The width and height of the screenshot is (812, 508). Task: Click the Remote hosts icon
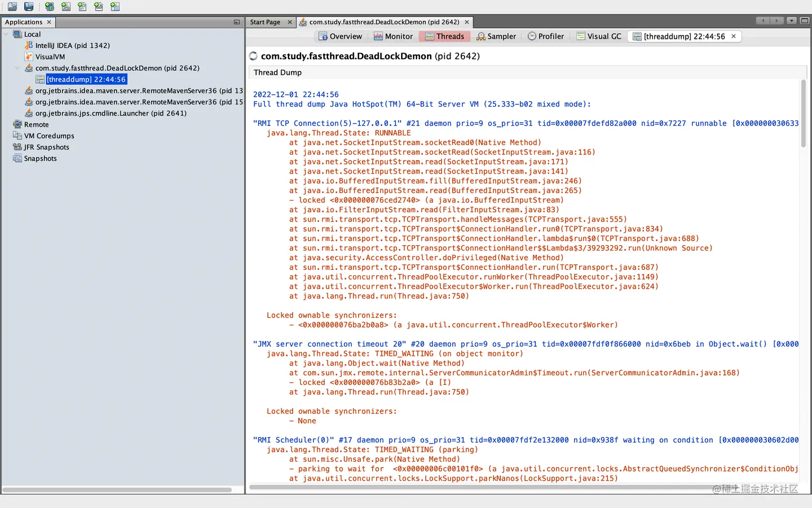[17, 124]
